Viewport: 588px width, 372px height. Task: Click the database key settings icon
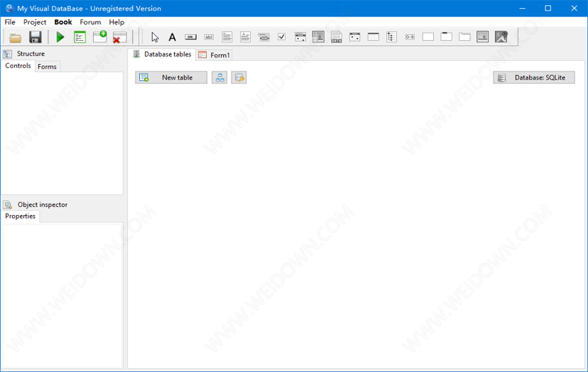pos(239,77)
